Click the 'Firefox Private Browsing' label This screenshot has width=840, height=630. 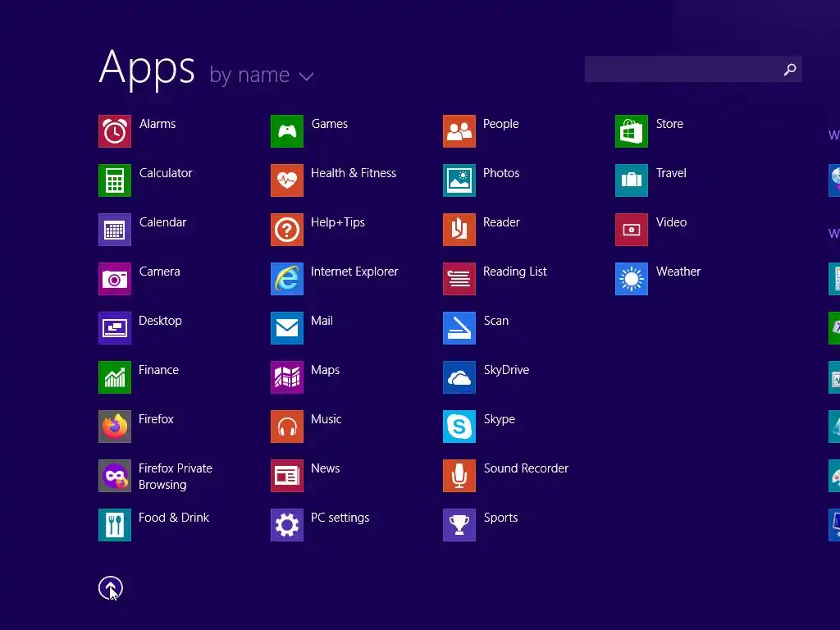click(176, 477)
